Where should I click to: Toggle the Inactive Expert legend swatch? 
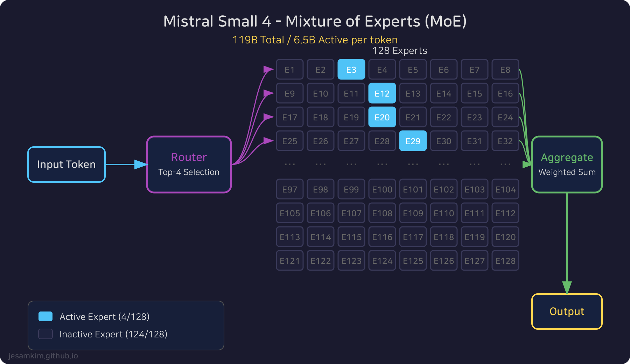coord(45,334)
